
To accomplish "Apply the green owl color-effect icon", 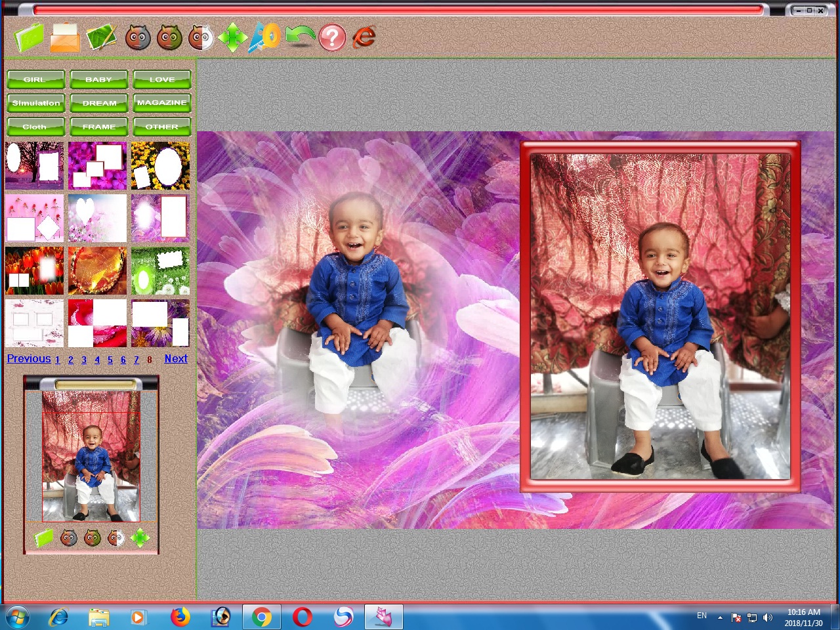I will click(169, 37).
